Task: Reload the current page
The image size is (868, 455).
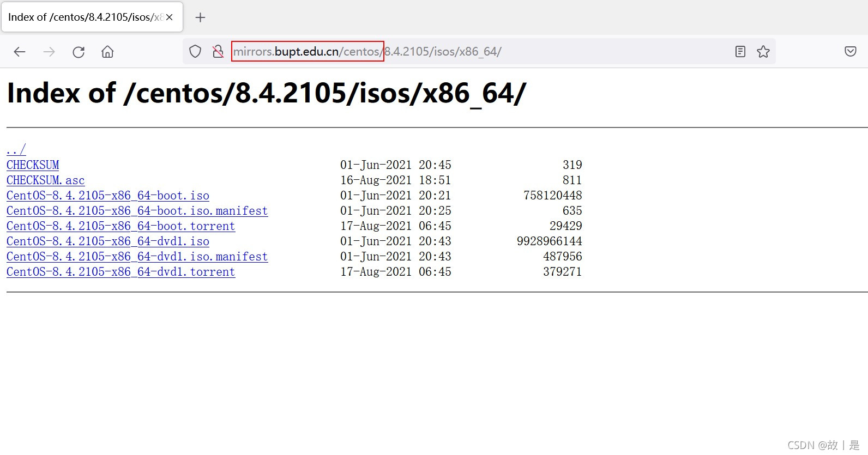Action: 79,52
